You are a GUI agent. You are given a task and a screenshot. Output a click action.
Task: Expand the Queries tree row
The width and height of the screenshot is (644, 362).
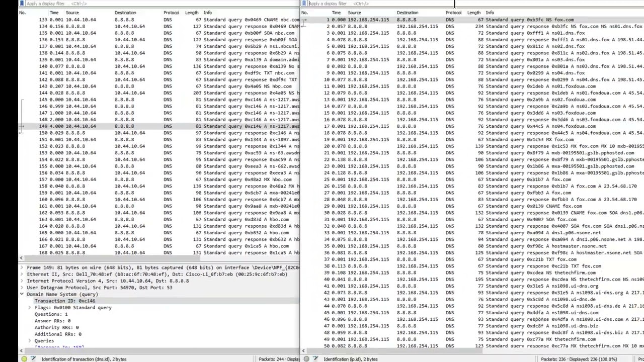coord(30,341)
